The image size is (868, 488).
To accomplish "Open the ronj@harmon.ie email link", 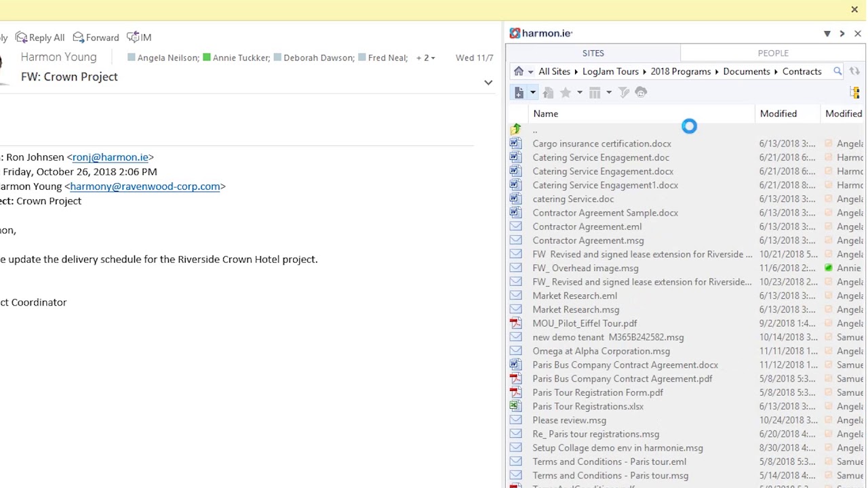I will (x=110, y=157).
